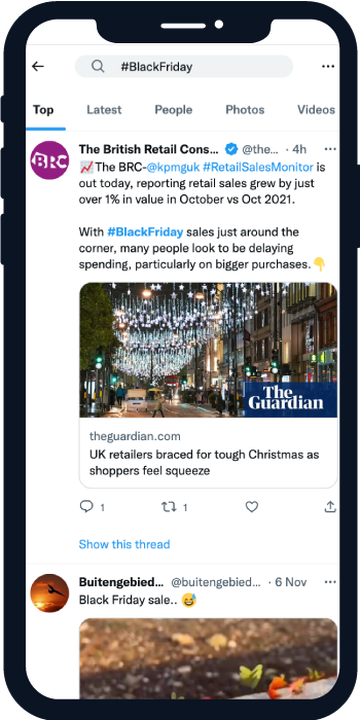Share the BRC tweet via share icon

tap(330, 506)
